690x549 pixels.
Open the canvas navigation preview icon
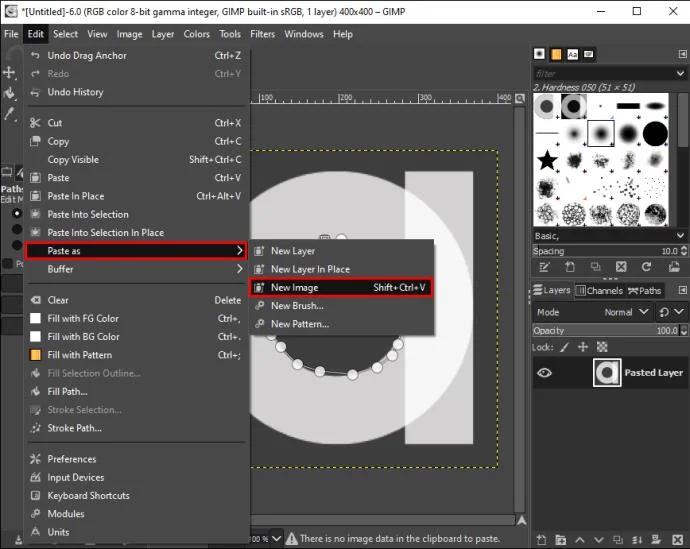tap(521, 520)
